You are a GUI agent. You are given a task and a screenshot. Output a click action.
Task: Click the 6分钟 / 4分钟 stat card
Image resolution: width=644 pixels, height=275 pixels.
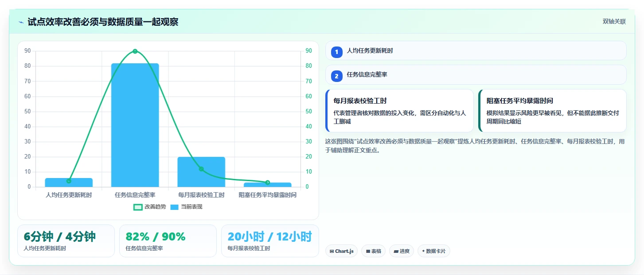(x=66, y=241)
